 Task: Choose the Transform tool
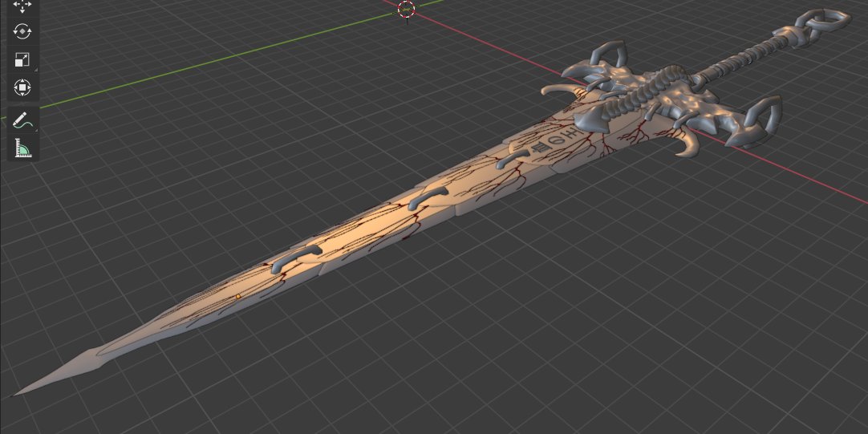[22, 87]
